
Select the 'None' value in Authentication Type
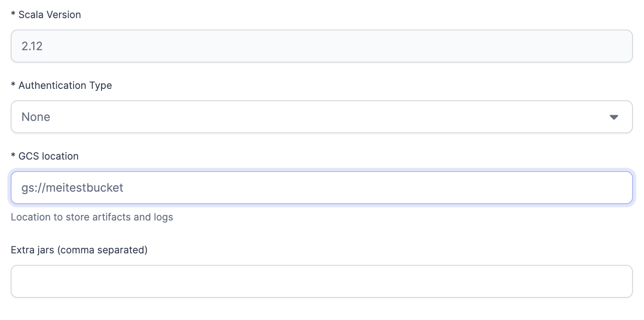36,117
